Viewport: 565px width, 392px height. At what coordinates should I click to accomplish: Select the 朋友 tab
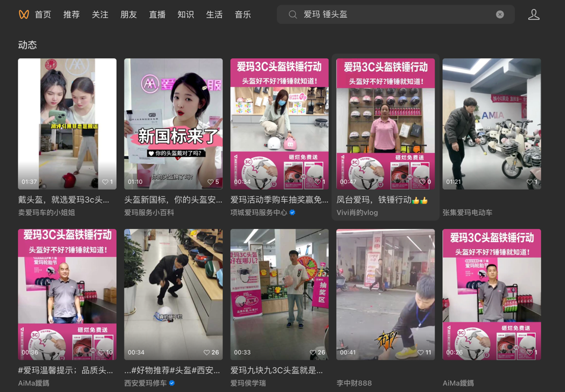pos(129,14)
